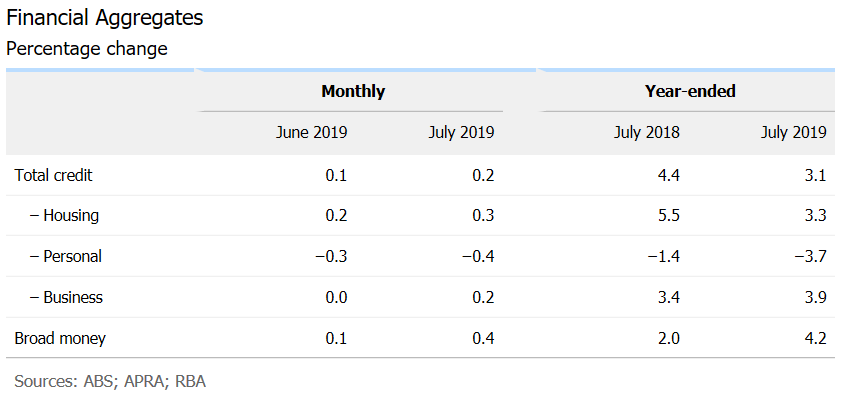846x400 pixels.
Task: Click Personal's July 2019 year-ended value −3.7
Action: coord(810,256)
